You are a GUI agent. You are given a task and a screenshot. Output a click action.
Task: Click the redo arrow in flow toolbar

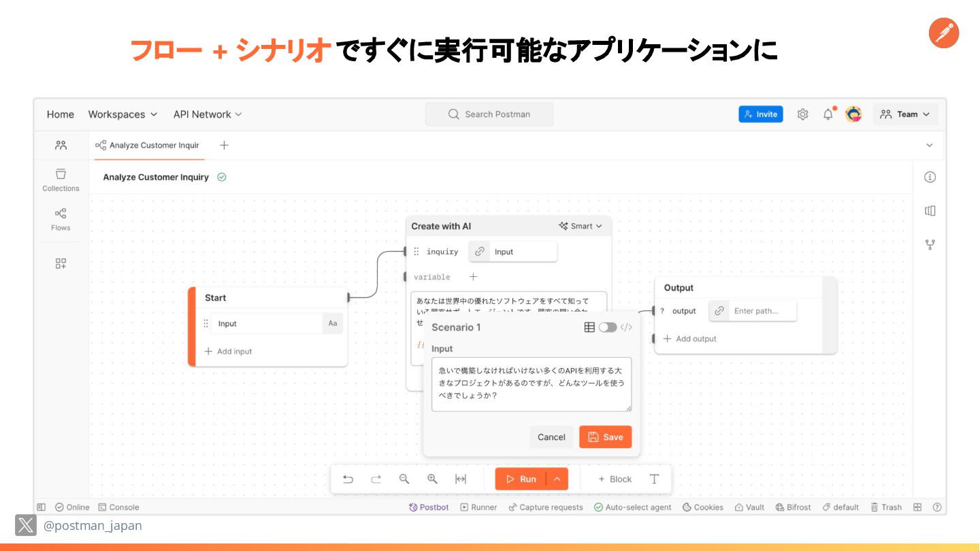click(x=376, y=479)
